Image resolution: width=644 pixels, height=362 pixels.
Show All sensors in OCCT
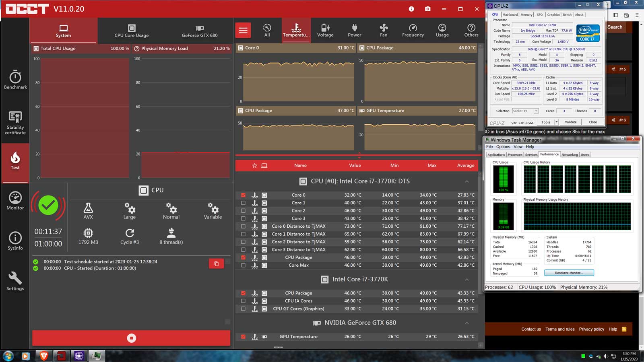point(267,30)
